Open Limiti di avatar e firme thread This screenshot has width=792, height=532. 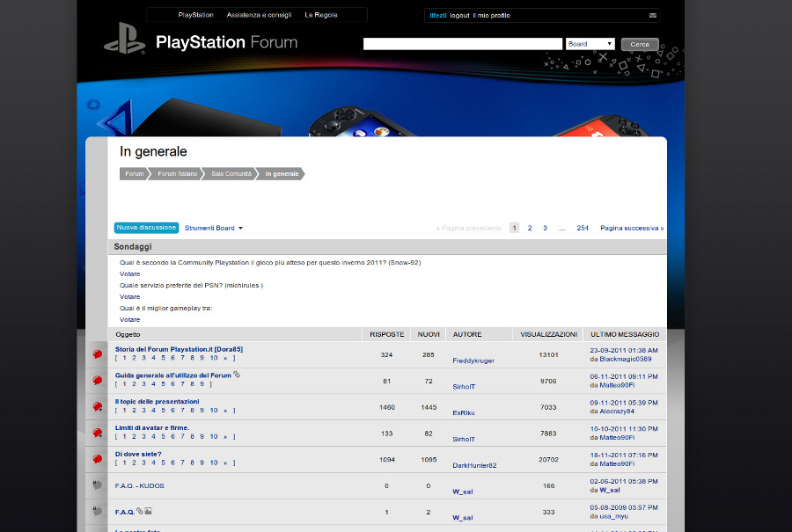point(152,428)
